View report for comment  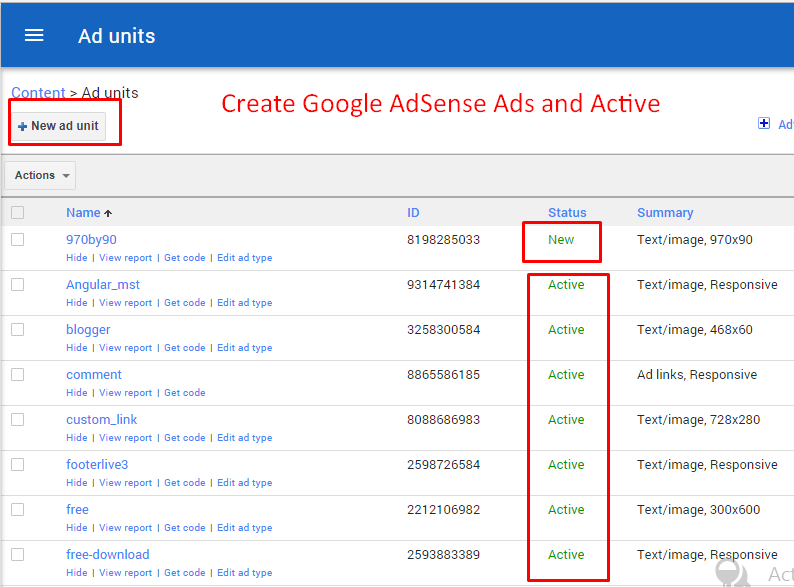[126, 393]
